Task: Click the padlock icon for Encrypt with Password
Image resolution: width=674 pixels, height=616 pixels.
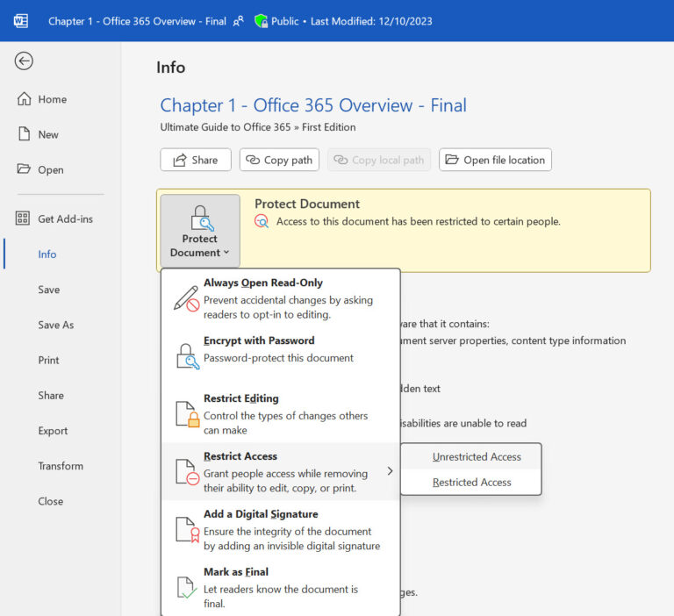Action: [x=188, y=356]
